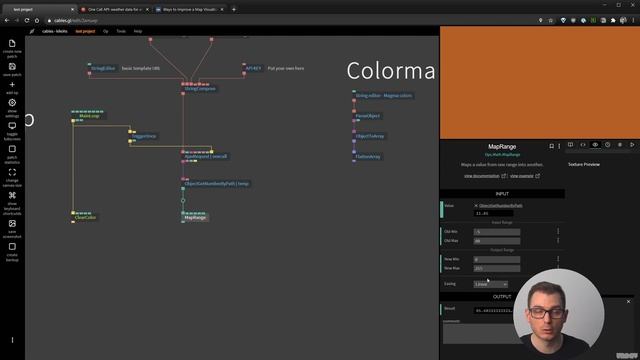The image size is (640, 360).
Task: Click the New Min input field
Action: tap(497, 259)
